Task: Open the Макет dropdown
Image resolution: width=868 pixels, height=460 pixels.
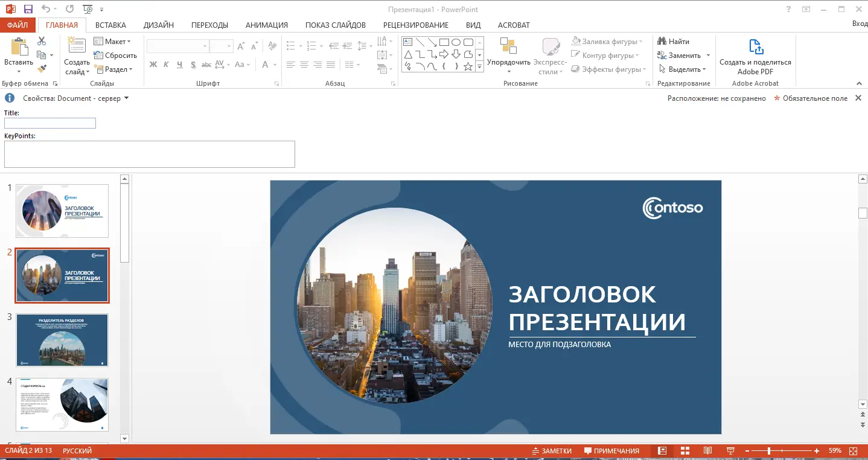Action: click(114, 41)
